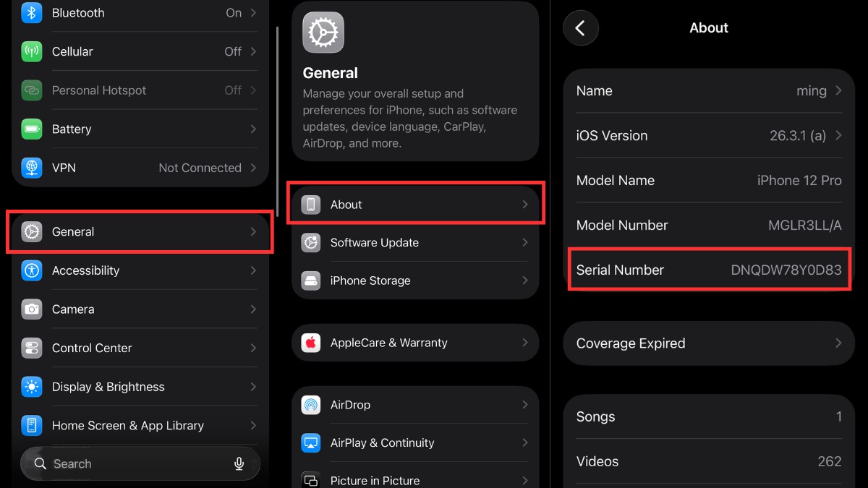This screenshot has height=488, width=868.
Task: Tap the red AppleCare apple icon
Action: tap(311, 343)
